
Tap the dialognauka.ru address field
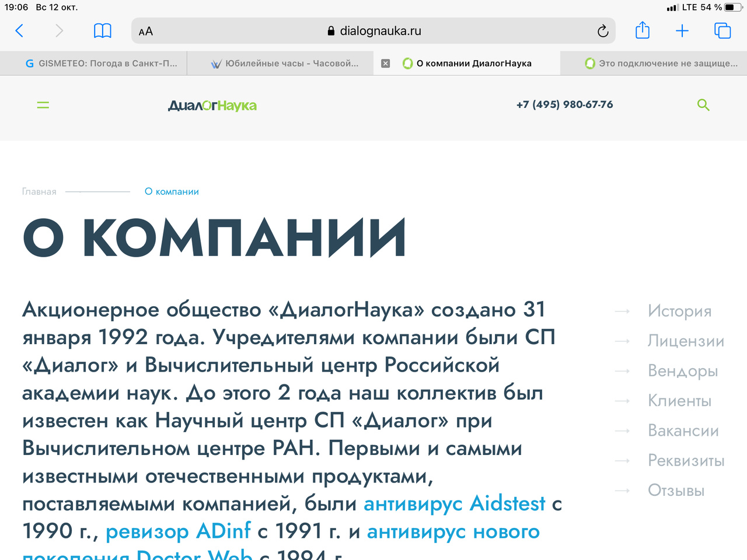373,32
